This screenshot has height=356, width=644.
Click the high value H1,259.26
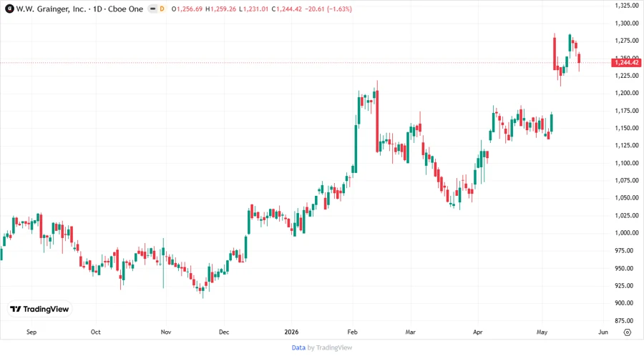coord(220,9)
